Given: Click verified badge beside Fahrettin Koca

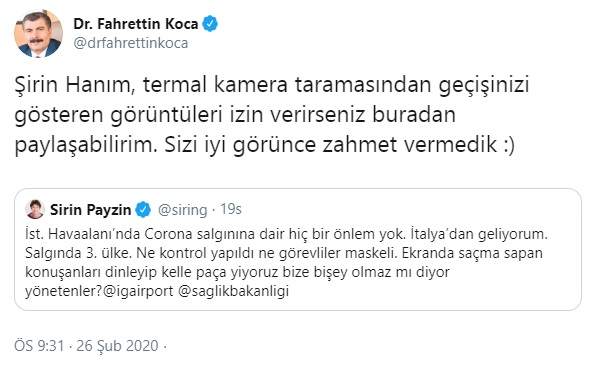Looking at the screenshot, I should click(210, 24).
